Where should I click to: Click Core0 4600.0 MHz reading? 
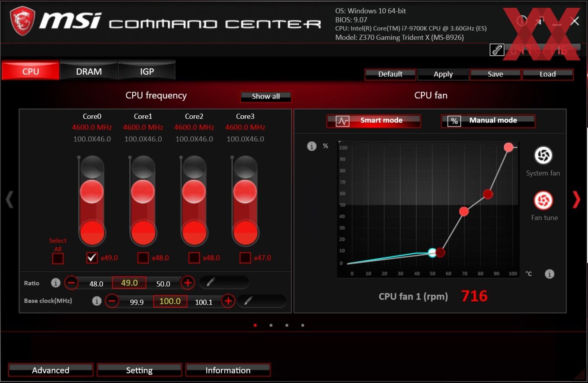92,127
